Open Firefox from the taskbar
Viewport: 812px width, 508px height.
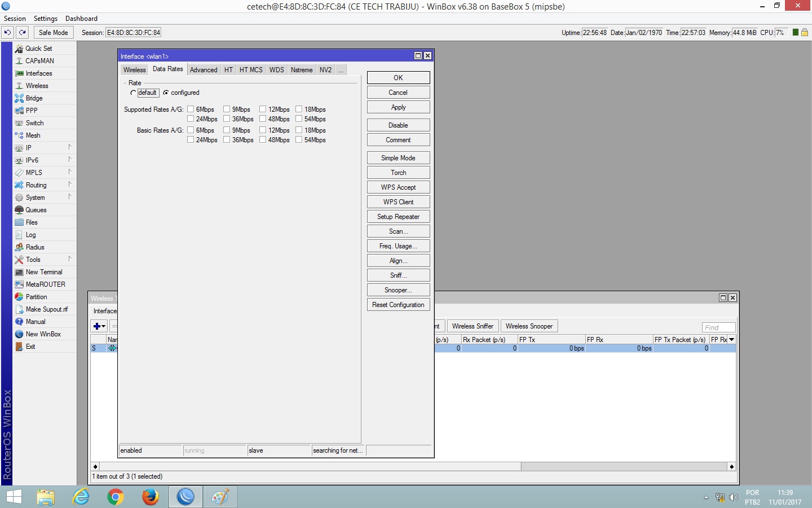pyautogui.click(x=150, y=497)
